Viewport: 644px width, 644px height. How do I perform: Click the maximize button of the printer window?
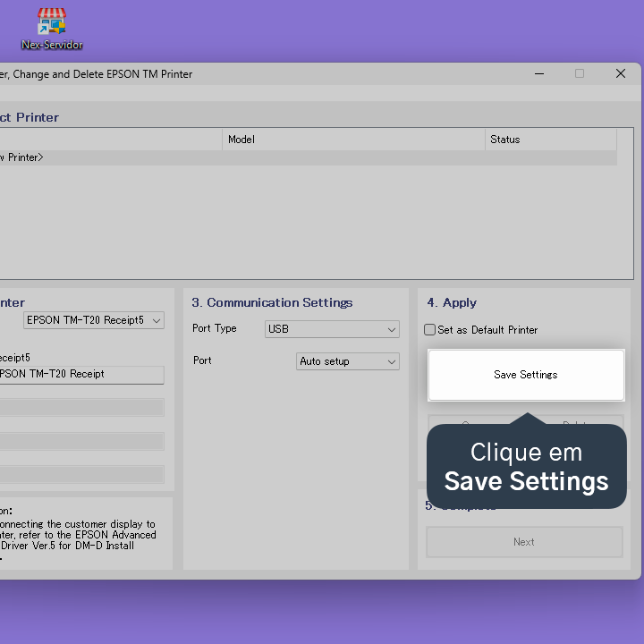580,73
